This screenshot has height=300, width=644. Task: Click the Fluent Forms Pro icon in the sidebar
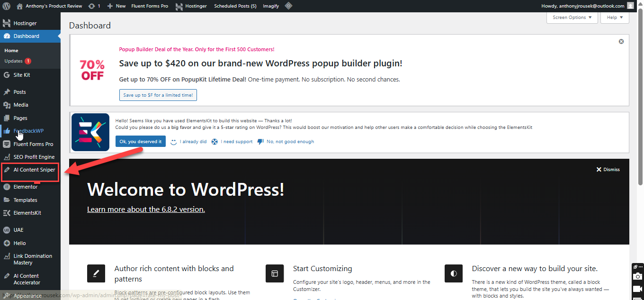coord(7,144)
